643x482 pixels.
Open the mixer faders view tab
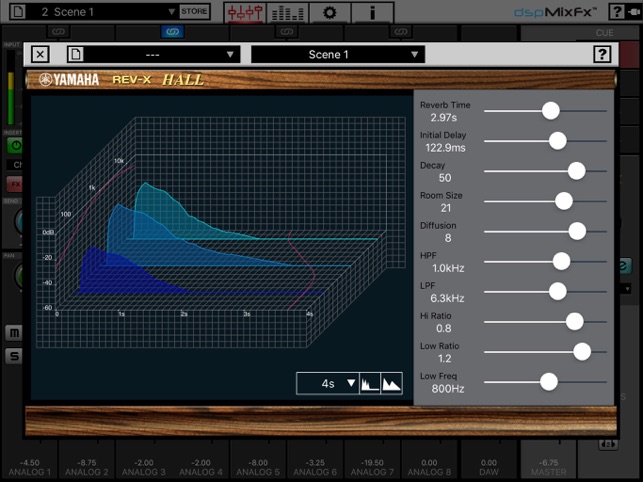(x=245, y=13)
